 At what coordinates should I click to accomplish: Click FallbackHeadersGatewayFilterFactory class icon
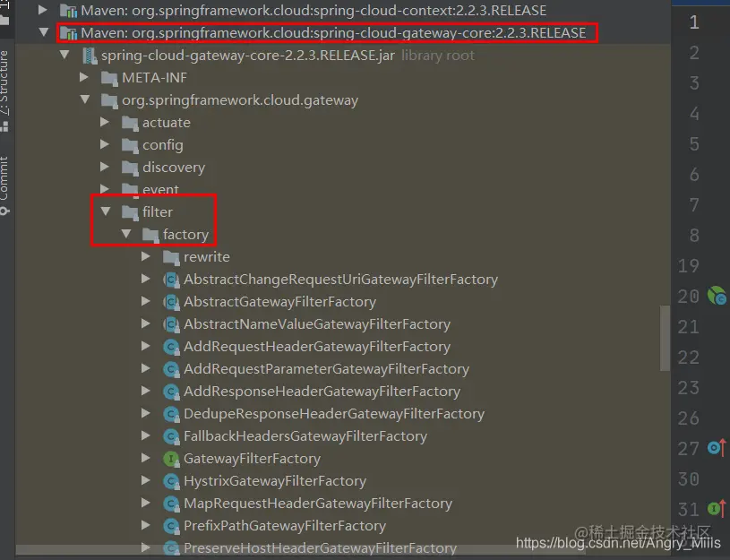pos(171,436)
